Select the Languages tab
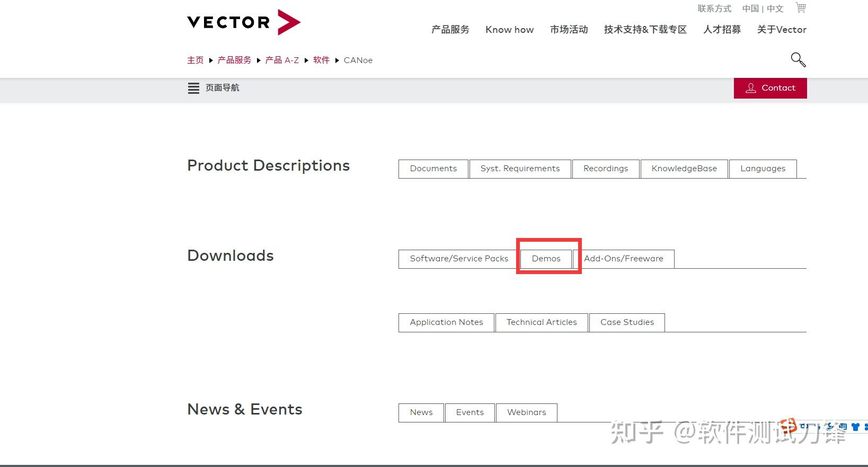 tap(763, 169)
